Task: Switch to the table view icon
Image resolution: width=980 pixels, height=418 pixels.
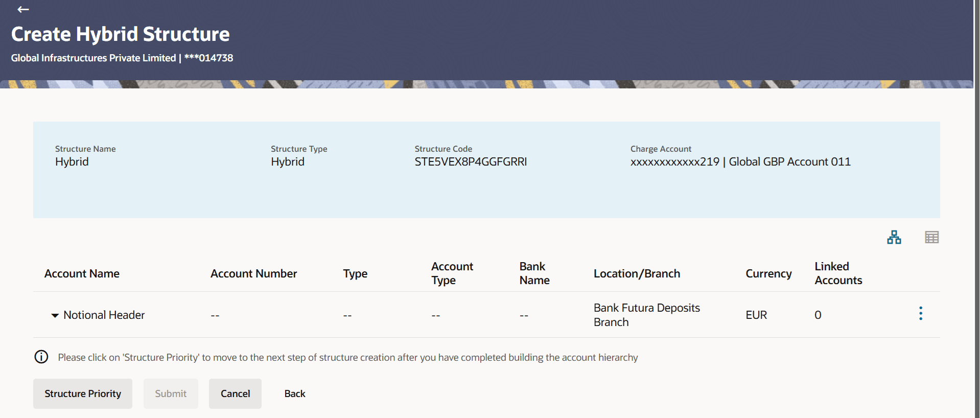Action: [931, 237]
